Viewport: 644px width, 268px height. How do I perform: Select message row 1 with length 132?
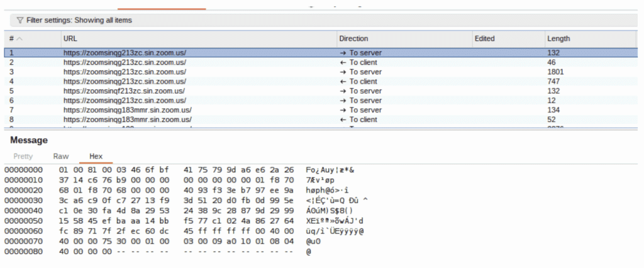320,53
